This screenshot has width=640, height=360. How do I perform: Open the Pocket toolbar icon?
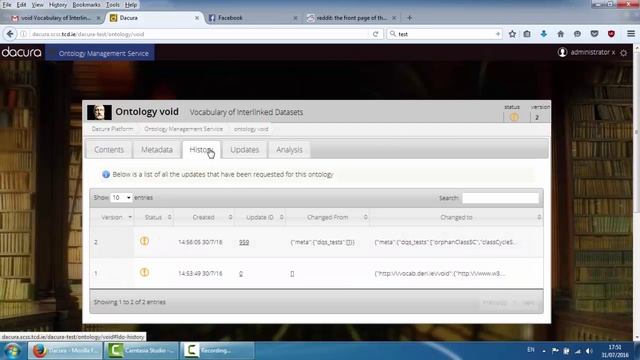[x=594, y=34]
